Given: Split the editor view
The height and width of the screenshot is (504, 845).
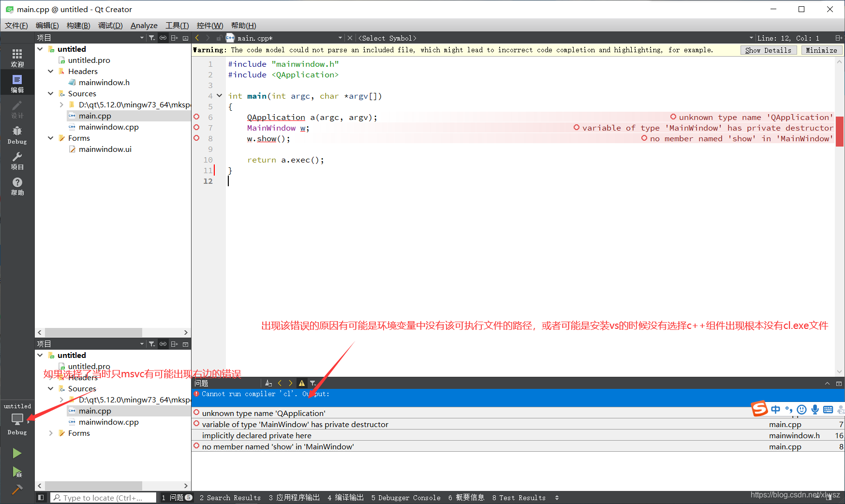Looking at the screenshot, I should click(839, 38).
